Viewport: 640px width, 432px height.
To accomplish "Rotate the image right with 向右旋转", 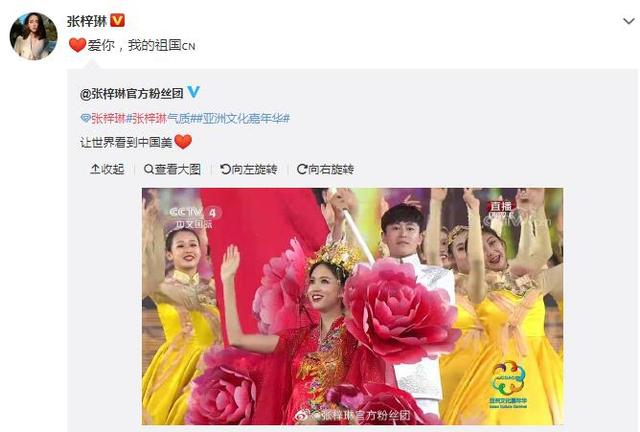I will coord(325,169).
